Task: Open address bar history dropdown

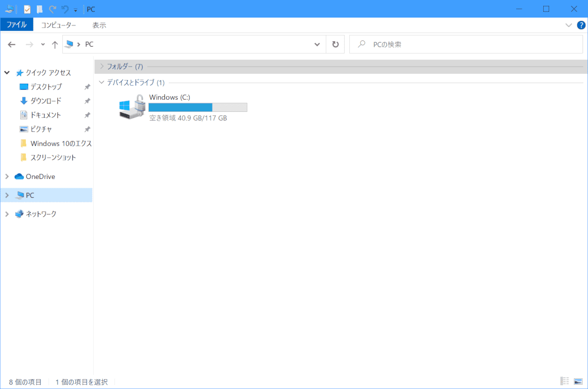Action: (317, 44)
